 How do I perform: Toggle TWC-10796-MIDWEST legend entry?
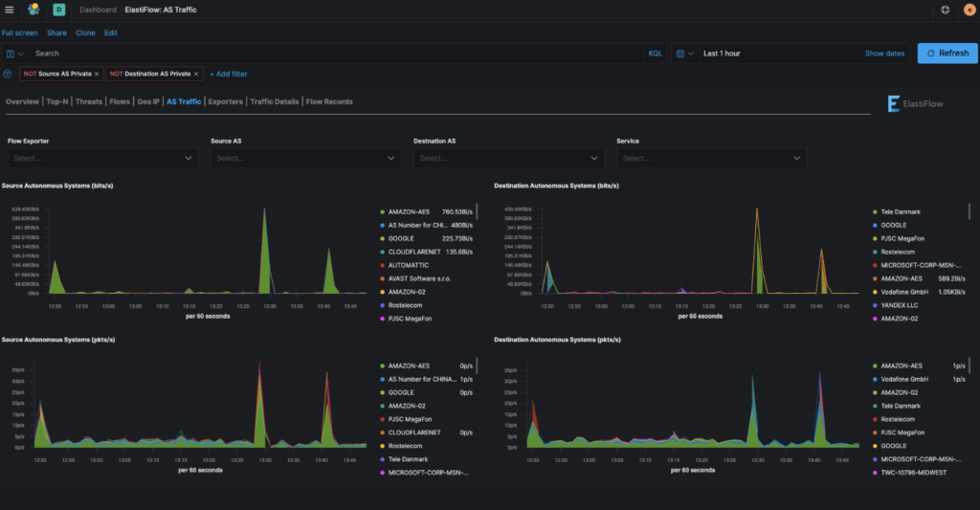(913, 473)
